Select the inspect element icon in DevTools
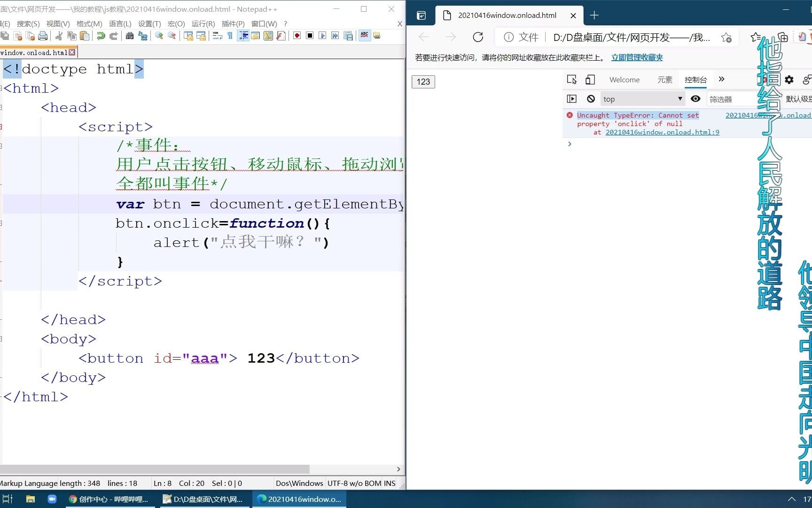This screenshot has width=812, height=508. click(572, 79)
